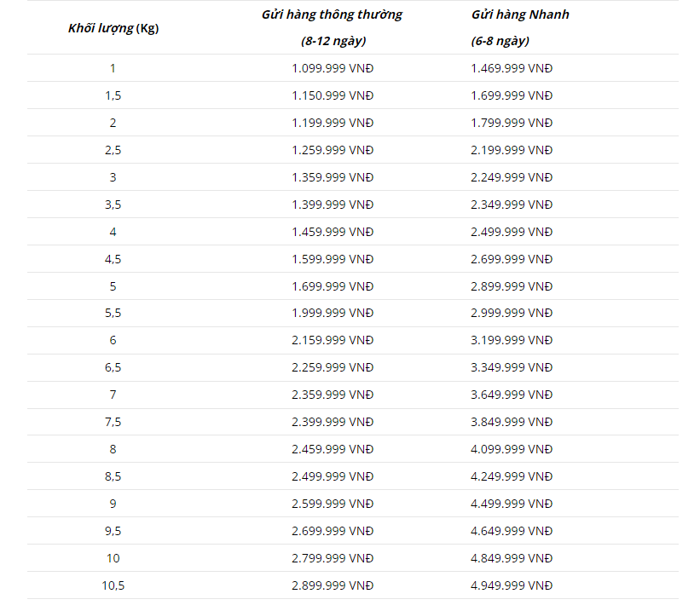
Task: Select the Gửi hàng thông thường header
Action: click(x=333, y=14)
